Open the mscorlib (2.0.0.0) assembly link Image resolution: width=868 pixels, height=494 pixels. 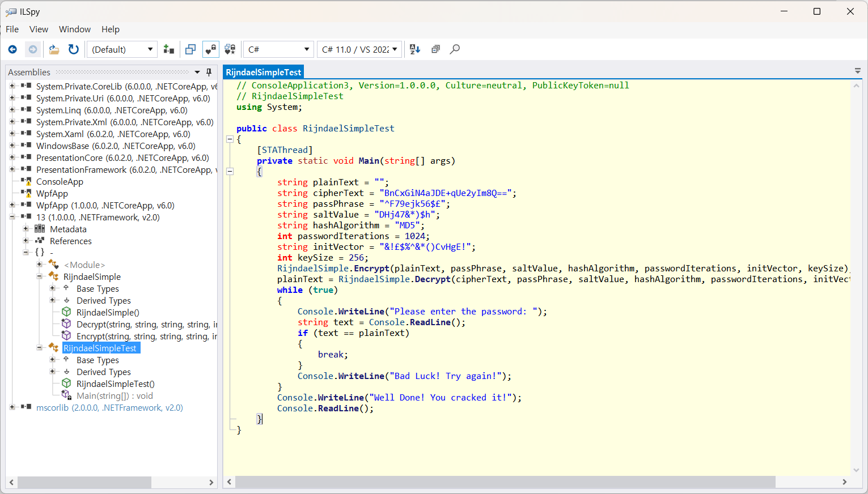109,408
